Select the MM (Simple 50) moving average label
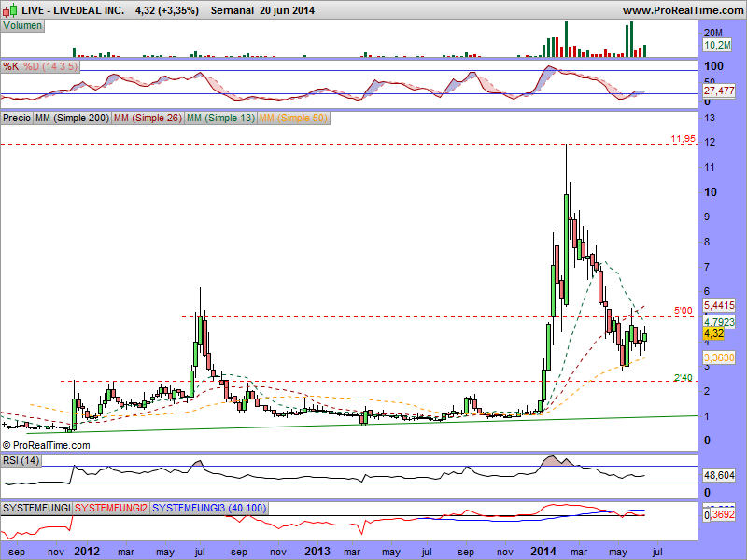 pyautogui.click(x=293, y=118)
